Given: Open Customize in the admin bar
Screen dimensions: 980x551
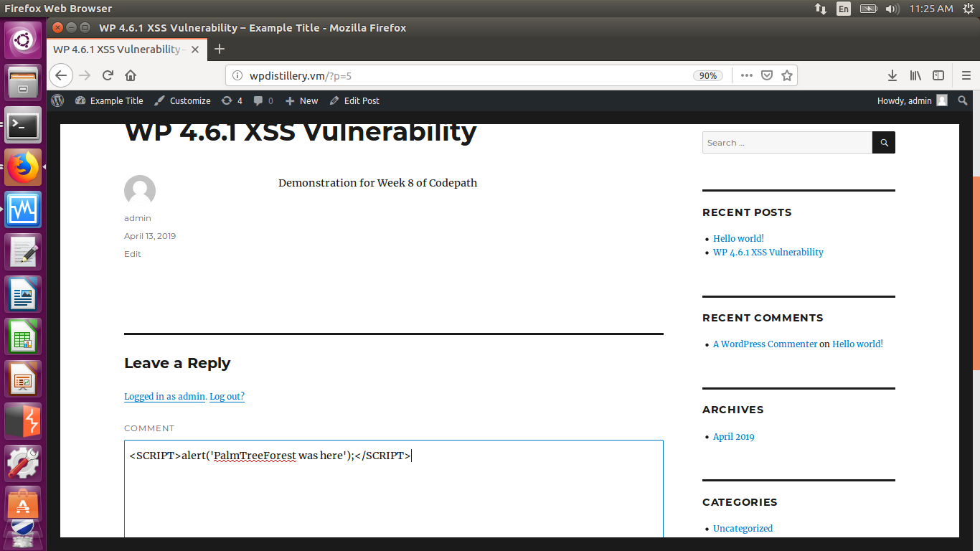Looking at the screenshot, I should point(183,101).
